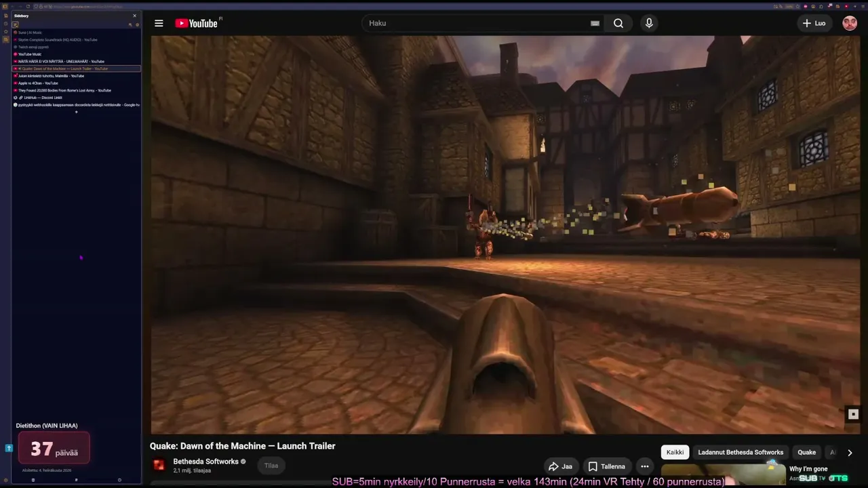Switch to Jukan kiinteistö tuhottu tab

(x=76, y=76)
